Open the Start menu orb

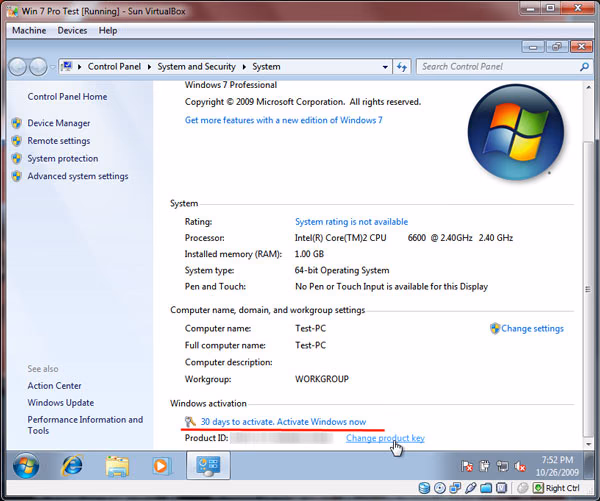click(26, 465)
